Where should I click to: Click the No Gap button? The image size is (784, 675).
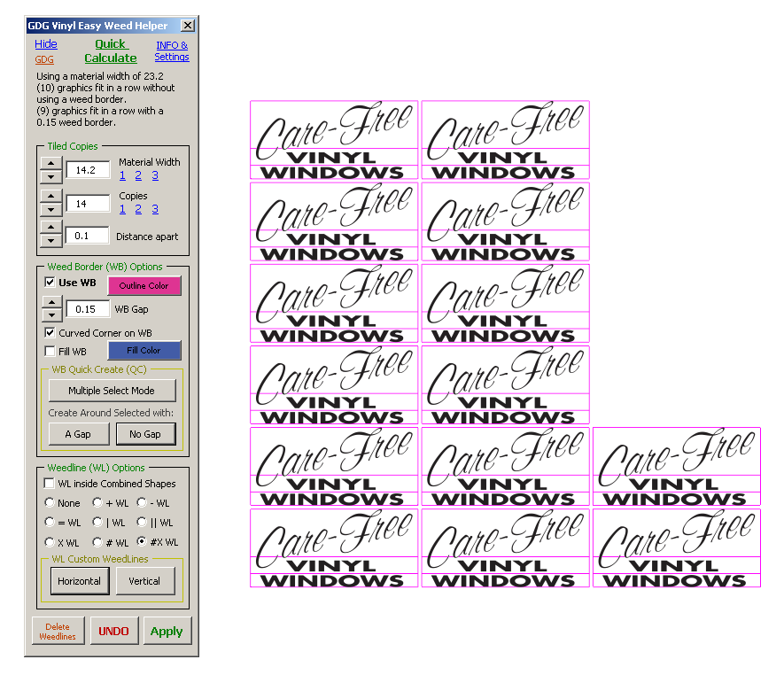click(146, 434)
